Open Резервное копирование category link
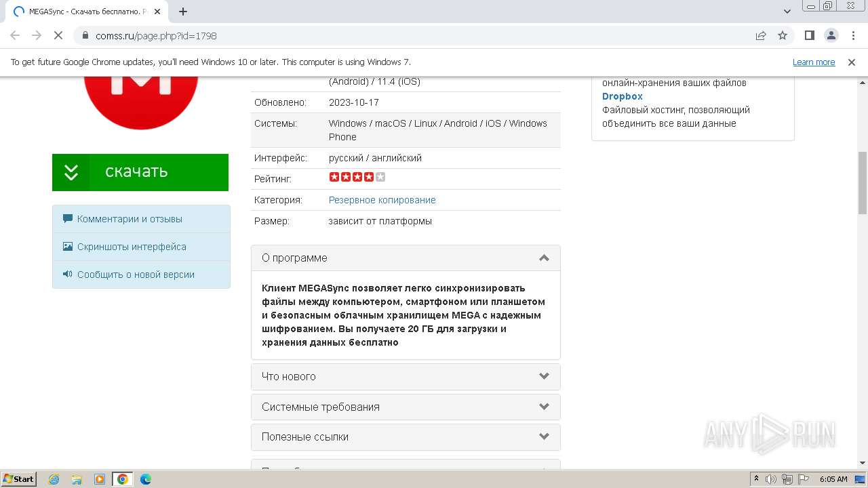Viewport: 868px width, 488px height. pyautogui.click(x=382, y=200)
